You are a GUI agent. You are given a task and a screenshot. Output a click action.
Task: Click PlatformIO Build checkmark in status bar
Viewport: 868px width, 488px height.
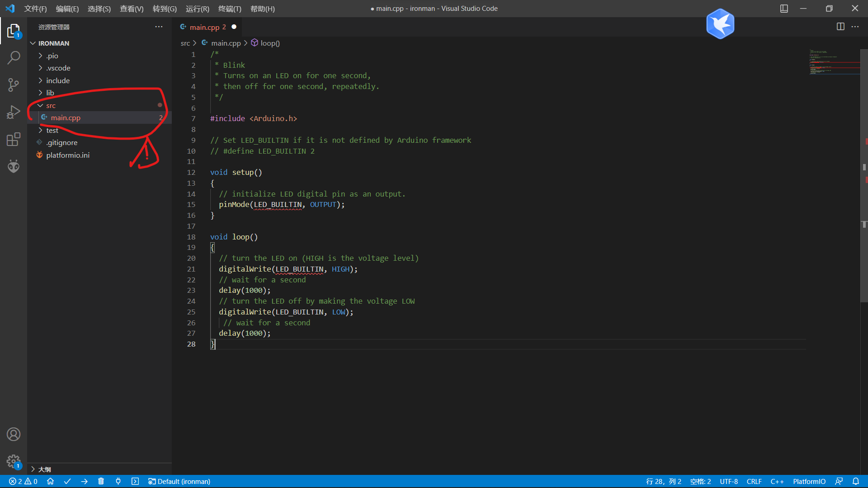click(x=67, y=481)
